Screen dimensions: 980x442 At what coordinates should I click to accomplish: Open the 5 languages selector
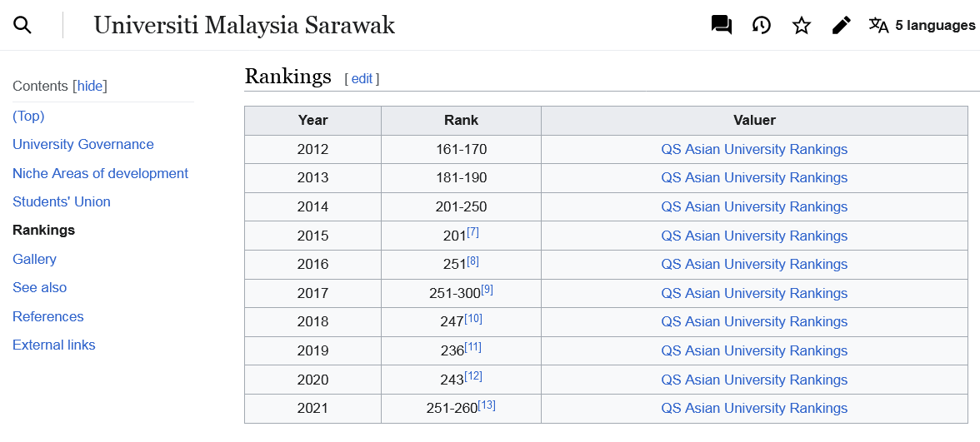[x=922, y=25]
